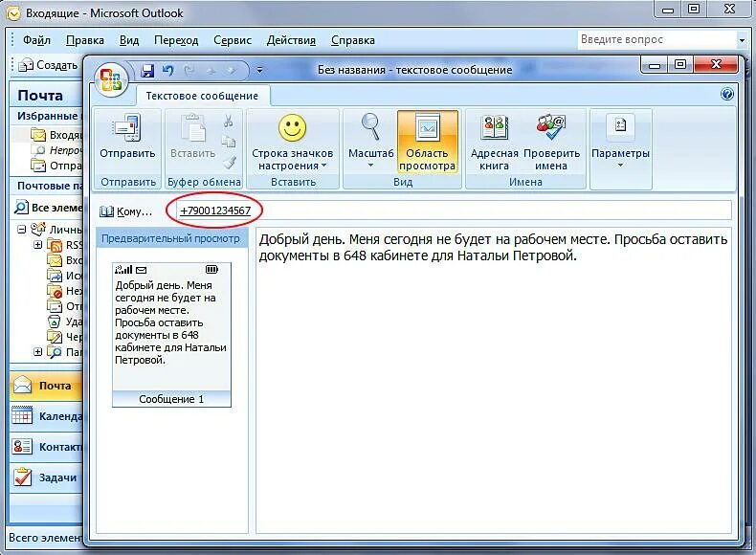Open the smiley Строка значков настроения icon

(292, 128)
